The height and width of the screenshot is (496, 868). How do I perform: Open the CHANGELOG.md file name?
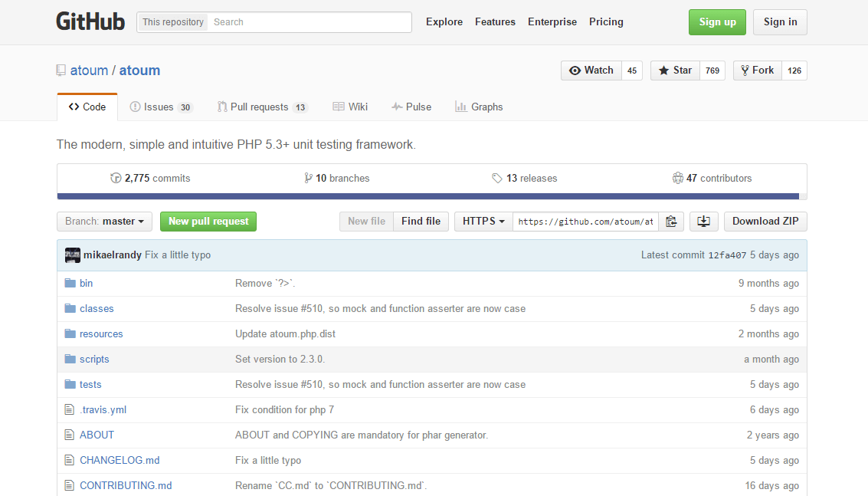(x=120, y=460)
